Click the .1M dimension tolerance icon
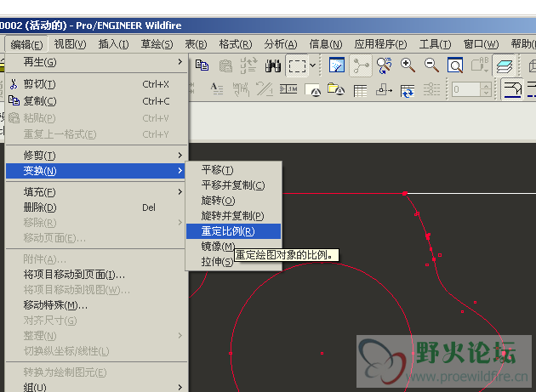This screenshot has width=536, height=392. pos(288,89)
